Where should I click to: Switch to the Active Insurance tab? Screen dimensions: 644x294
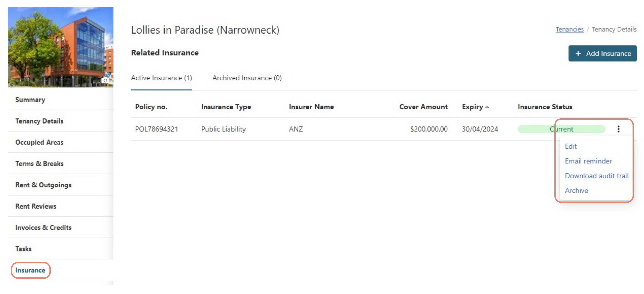[x=161, y=78]
